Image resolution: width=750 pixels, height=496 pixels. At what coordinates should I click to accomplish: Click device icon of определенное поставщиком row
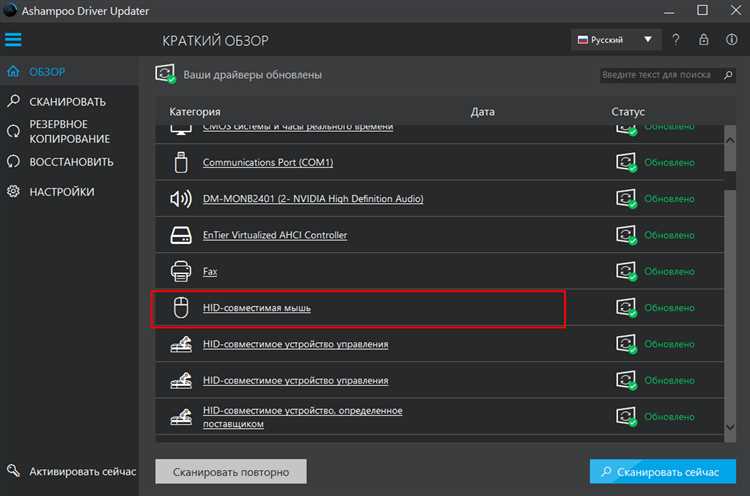coord(181,417)
